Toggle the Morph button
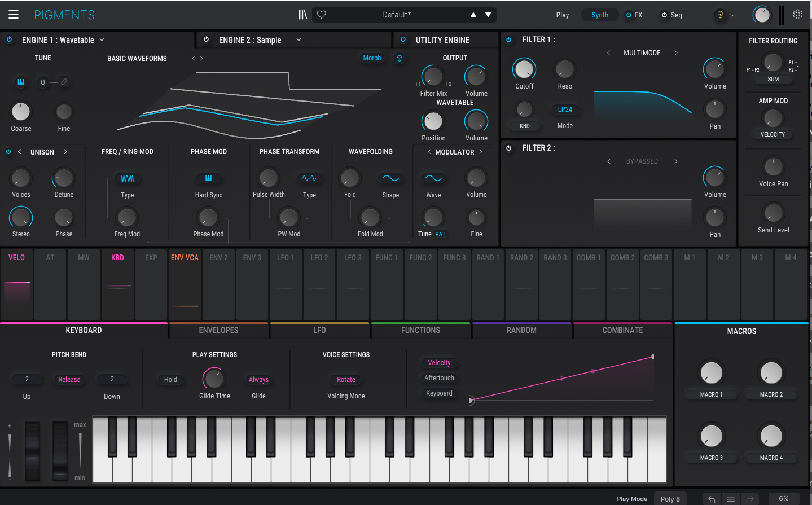 click(372, 58)
